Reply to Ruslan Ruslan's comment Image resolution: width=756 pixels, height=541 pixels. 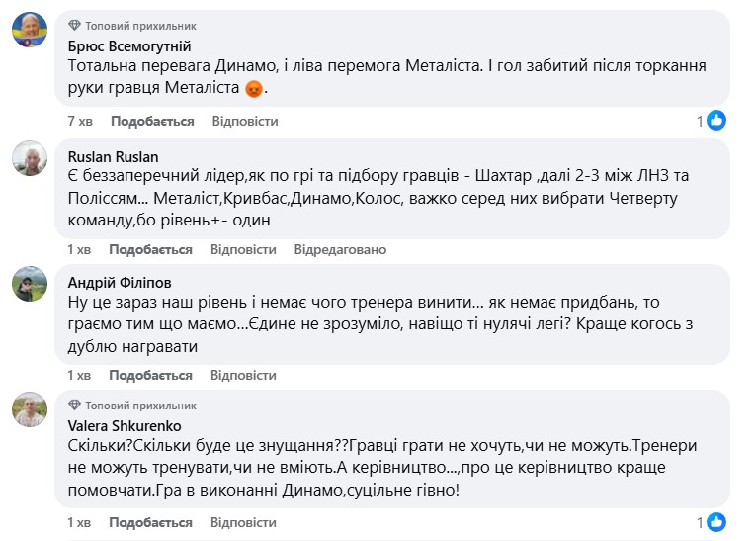tap(244, 248)
